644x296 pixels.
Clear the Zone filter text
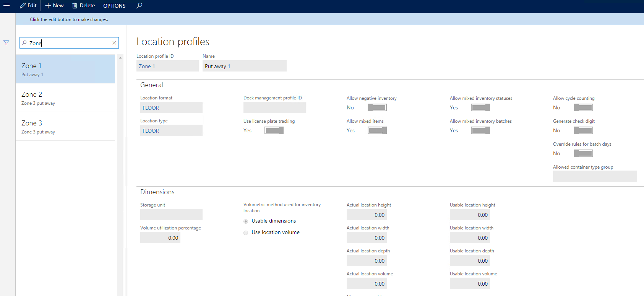coord(114,43)
